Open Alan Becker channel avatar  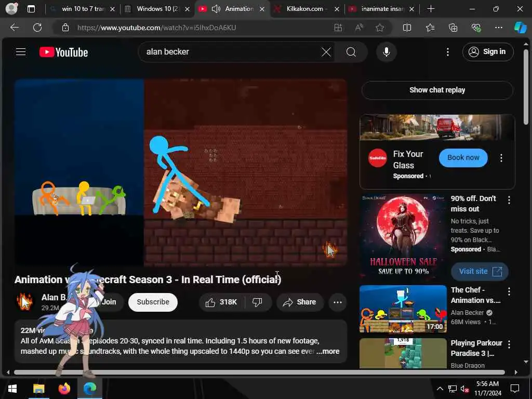[24, 302]
